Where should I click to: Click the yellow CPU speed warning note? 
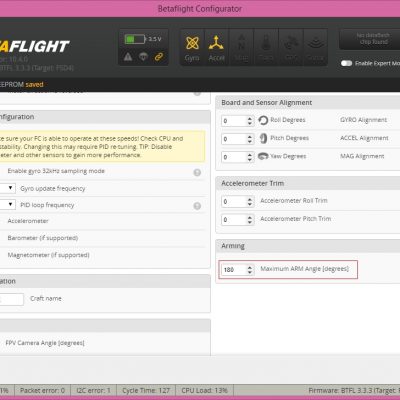102,147
